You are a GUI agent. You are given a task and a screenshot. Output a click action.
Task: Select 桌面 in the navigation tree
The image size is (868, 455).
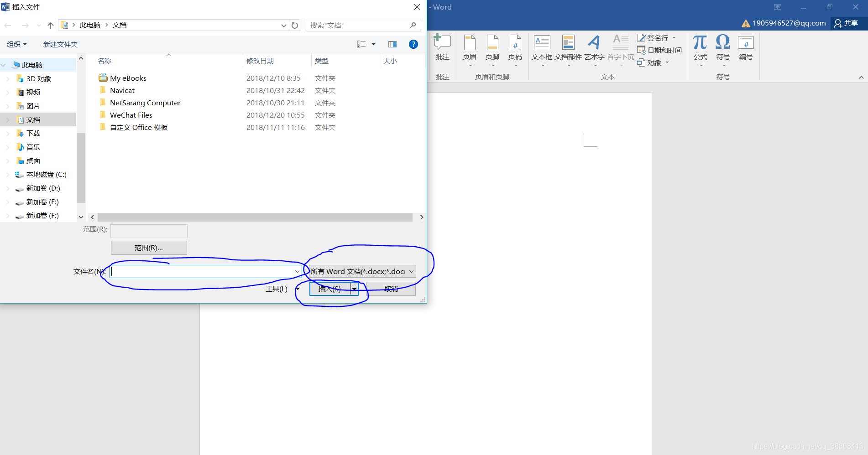pos(33,161)
